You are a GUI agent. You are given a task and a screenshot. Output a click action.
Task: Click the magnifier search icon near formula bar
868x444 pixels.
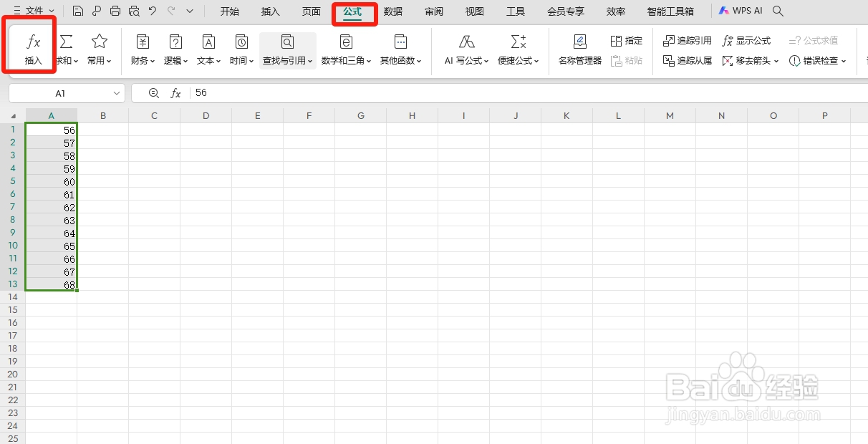click(154, 92)
